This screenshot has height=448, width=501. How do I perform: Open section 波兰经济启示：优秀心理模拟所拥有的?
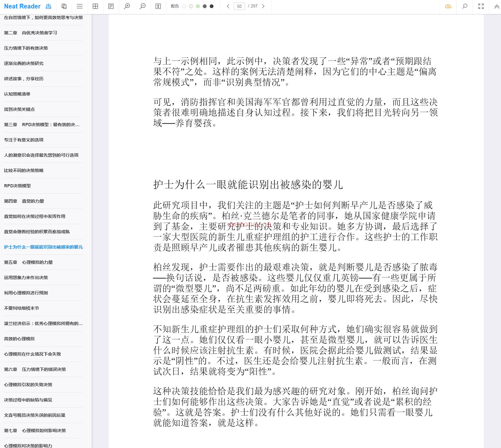pyautogui.click(x=43, y=323)
